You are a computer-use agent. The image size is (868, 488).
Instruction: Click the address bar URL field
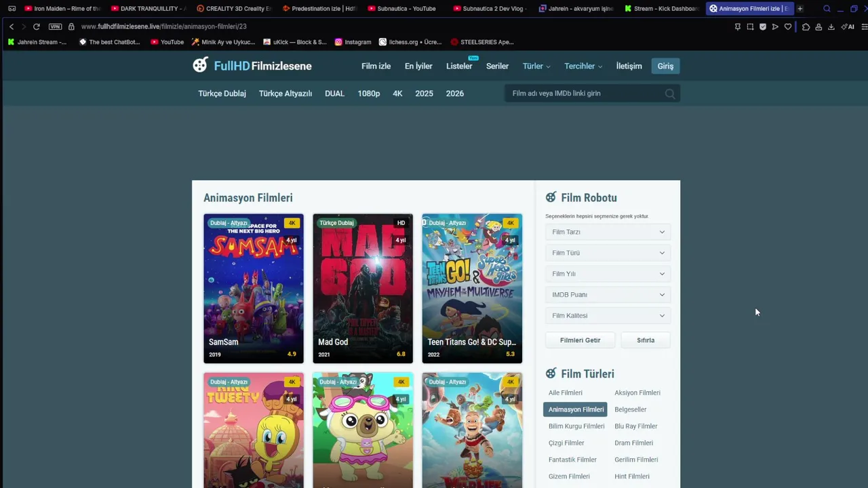tap(400, 26)
